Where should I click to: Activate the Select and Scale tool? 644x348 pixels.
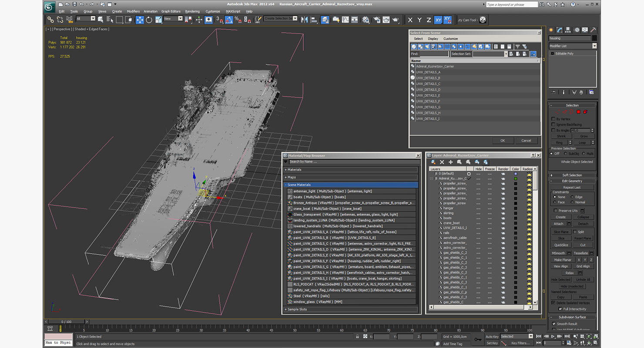159,20
